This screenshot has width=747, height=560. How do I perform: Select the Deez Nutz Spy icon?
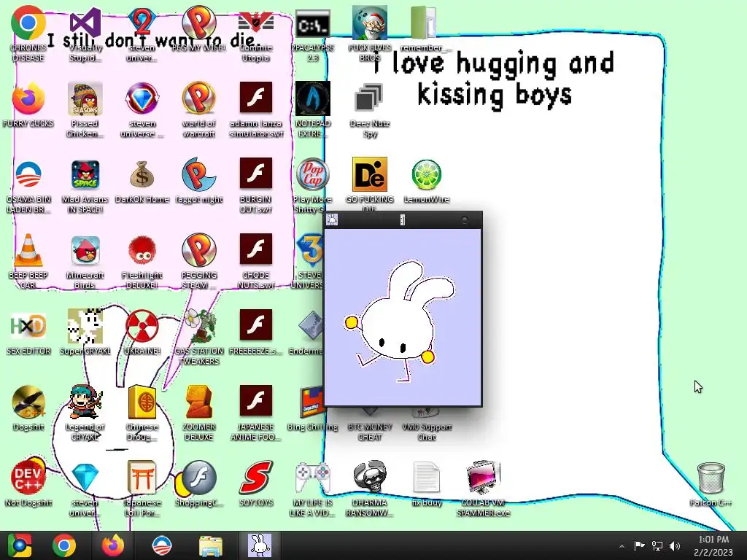point(369,98)
